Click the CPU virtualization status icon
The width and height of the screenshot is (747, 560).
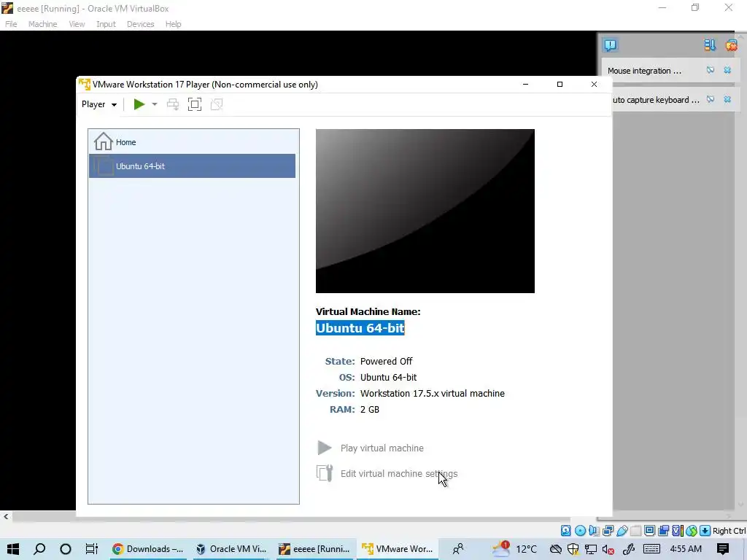(678, 531)
